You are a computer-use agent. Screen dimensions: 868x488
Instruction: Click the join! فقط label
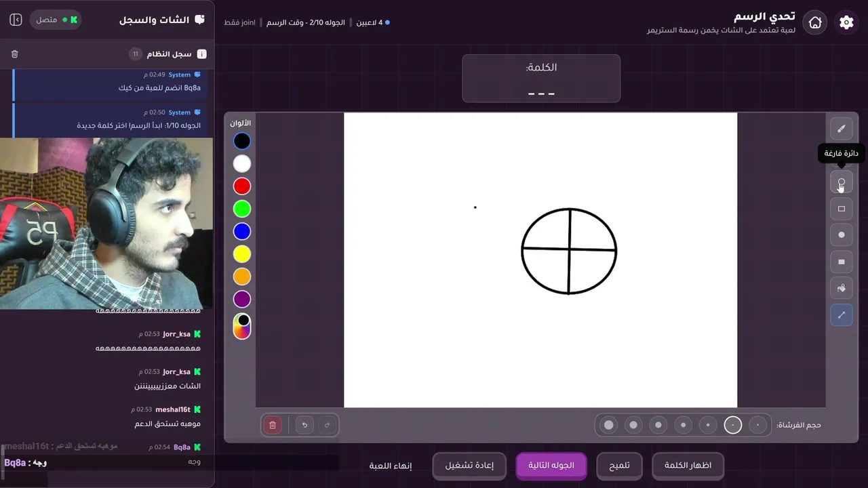click(240, 22)
